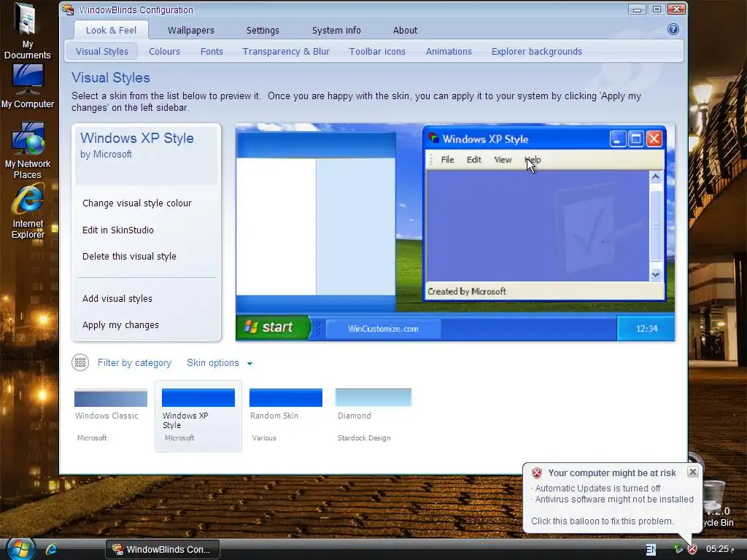Open Filter by category
The width and height of the screenshot is (747, 560).
(x=134, y=363)
